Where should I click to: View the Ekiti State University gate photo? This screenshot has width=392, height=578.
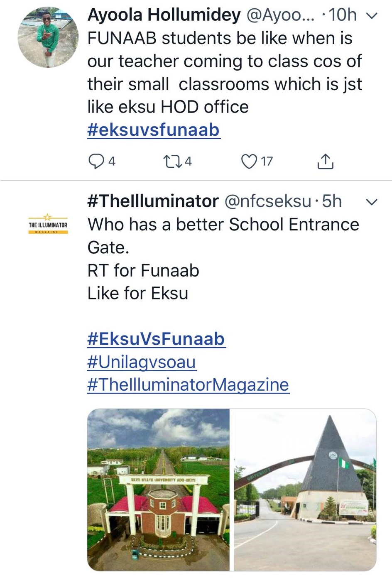[158, 490]
